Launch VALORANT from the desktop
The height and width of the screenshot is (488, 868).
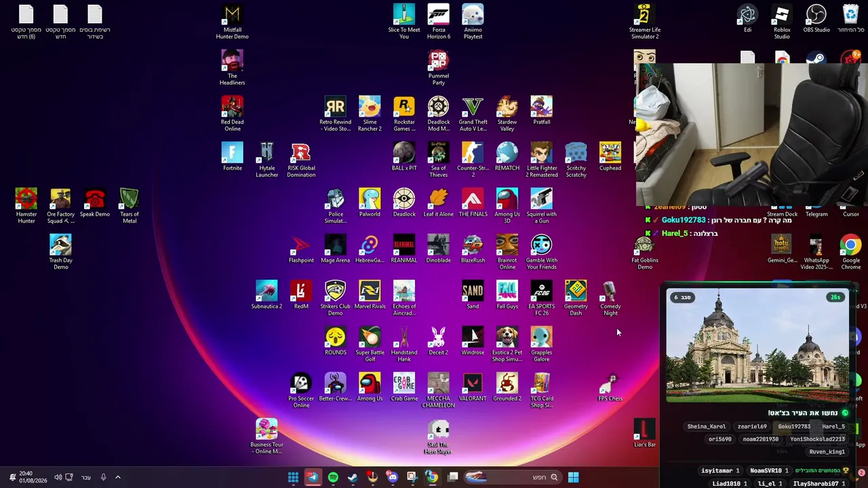click(473, 388)
